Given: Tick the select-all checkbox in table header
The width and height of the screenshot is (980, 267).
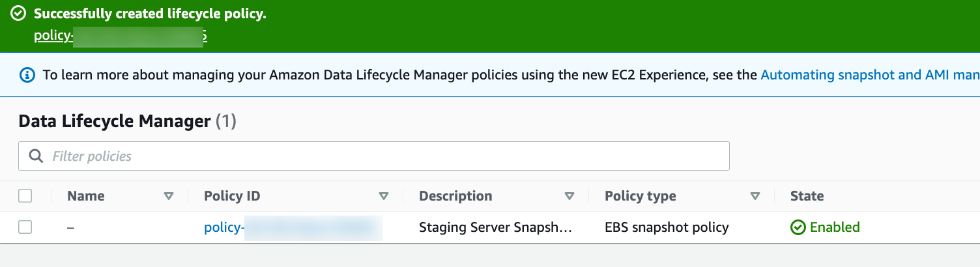Looking at the screenshot, I should coord(25,195).
